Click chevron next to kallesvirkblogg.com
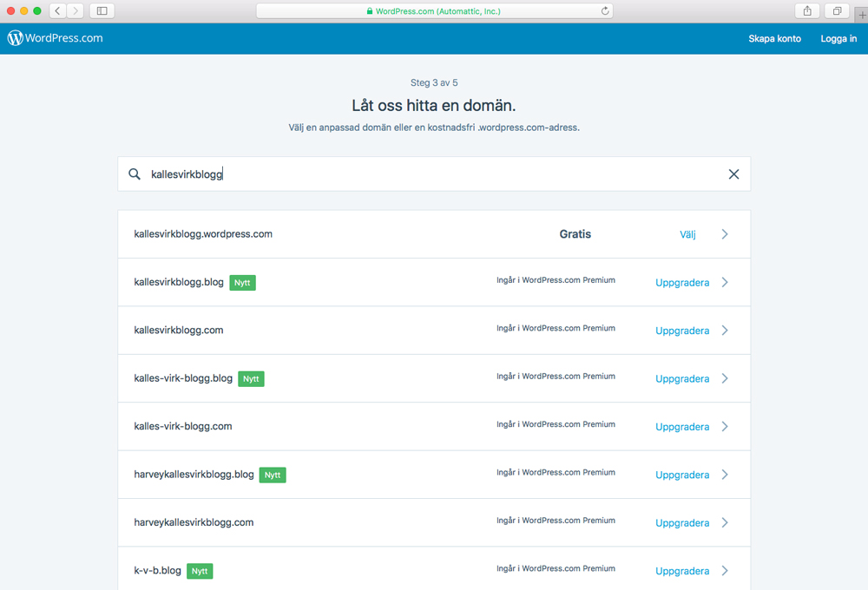 [x=725, y=331]
